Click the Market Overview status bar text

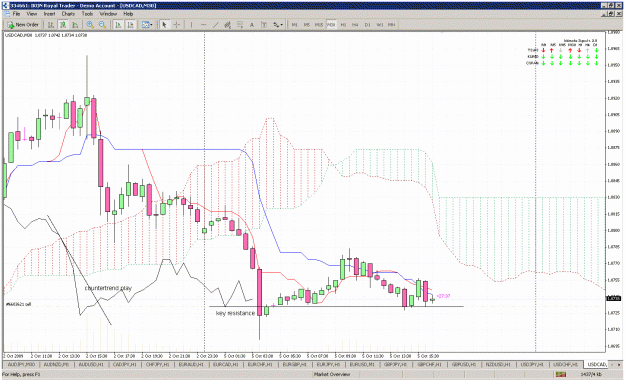[x=332, y=374]
